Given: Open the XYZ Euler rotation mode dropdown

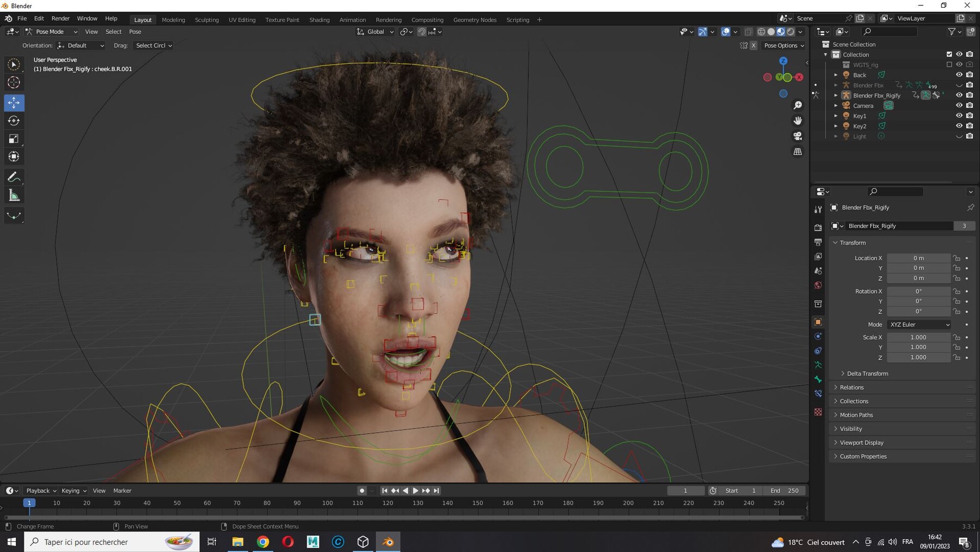Looking at the screenshot, I should coord(919,325).
